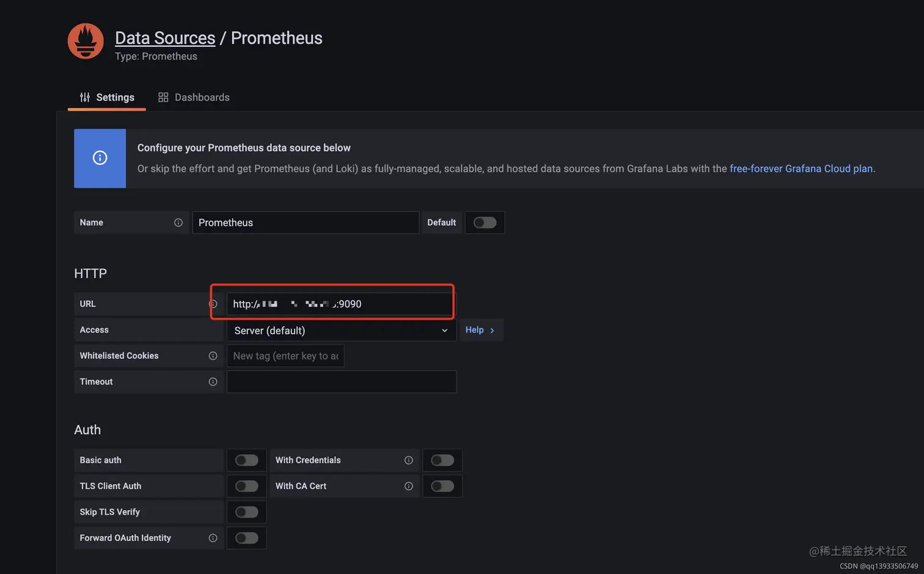The image size is (924, 574).
Task: Click the Timeout input field
Action: pyautogui.click(x=341, y=381)
